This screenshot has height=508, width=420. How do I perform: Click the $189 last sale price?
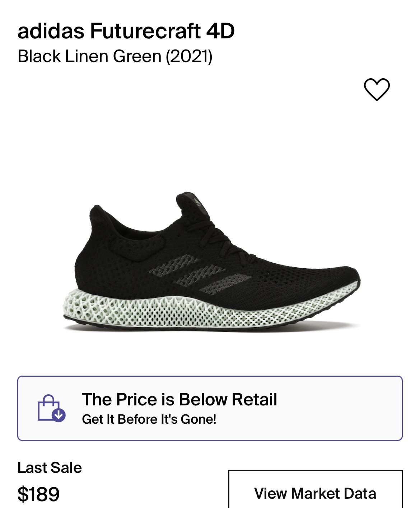(38, 494)
